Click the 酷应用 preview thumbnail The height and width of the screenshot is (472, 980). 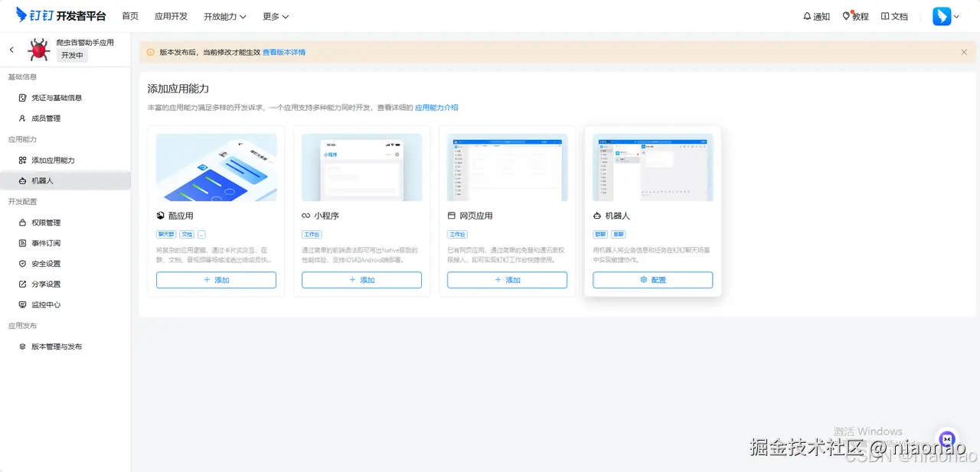216,167
